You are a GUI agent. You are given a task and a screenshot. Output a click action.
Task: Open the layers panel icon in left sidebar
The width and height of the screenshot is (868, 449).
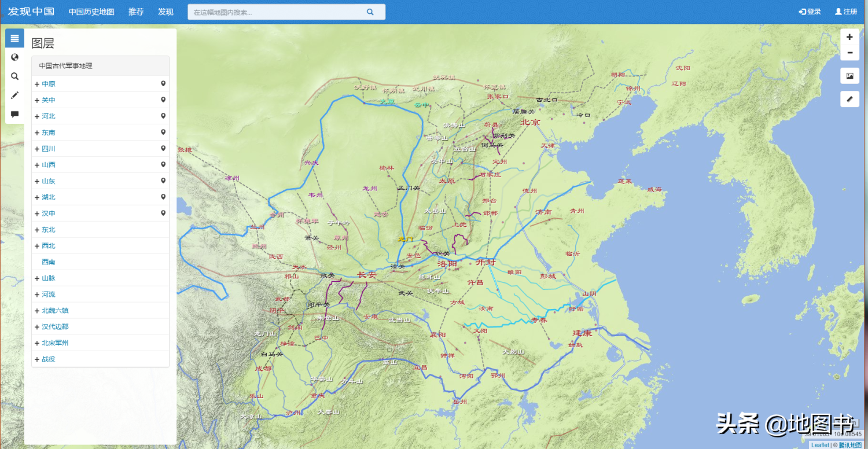(x=14, y=38)
